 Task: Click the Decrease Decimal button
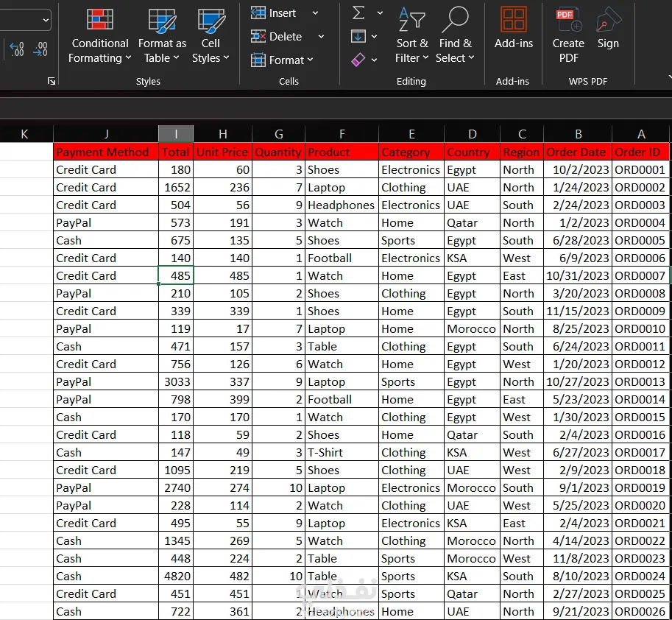[40, 49]
